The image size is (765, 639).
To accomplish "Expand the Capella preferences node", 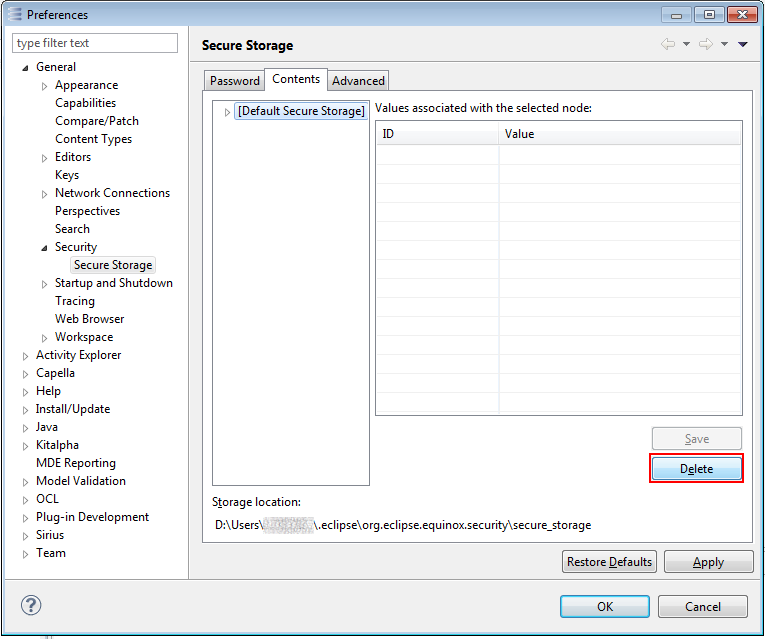I will point(26,374).
